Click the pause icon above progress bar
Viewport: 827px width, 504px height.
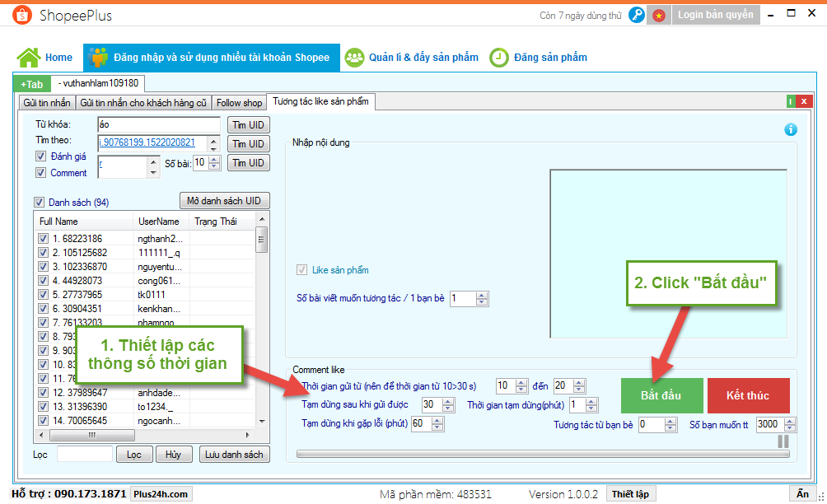[783, 441]
